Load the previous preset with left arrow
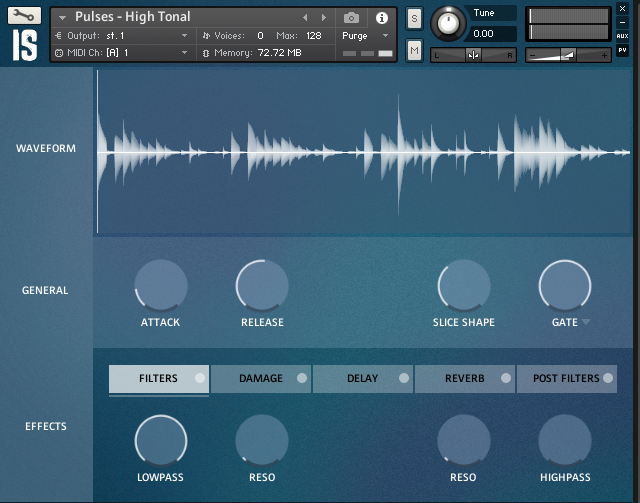Viewport: 640px width, 503px height. click(x=305, y=18)
